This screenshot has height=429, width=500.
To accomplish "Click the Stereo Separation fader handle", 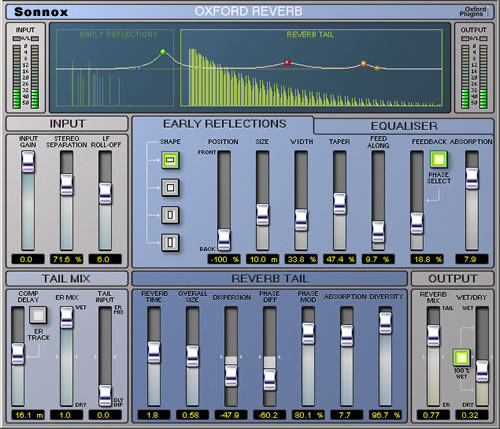I will (x=67, y=185).
